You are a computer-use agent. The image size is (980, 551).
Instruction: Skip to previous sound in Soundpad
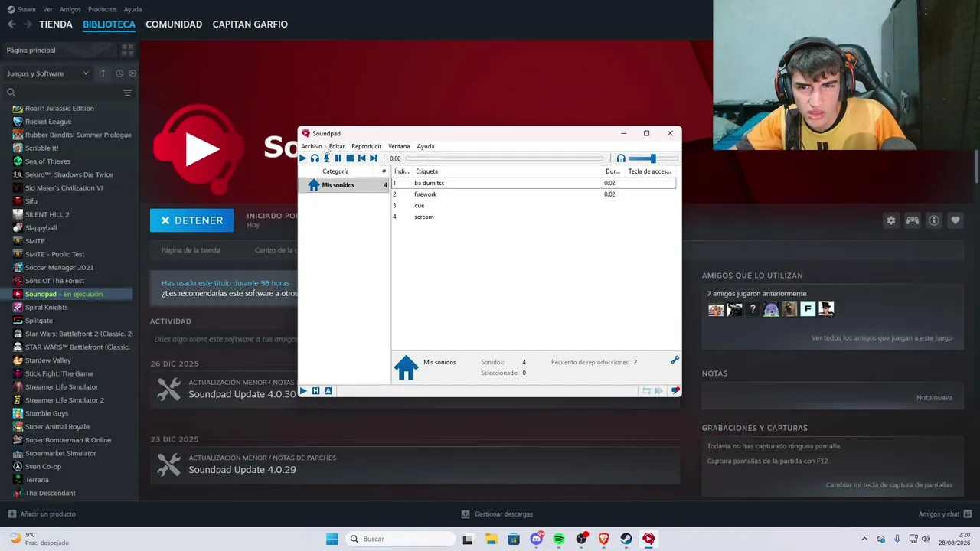pos(361,158)
